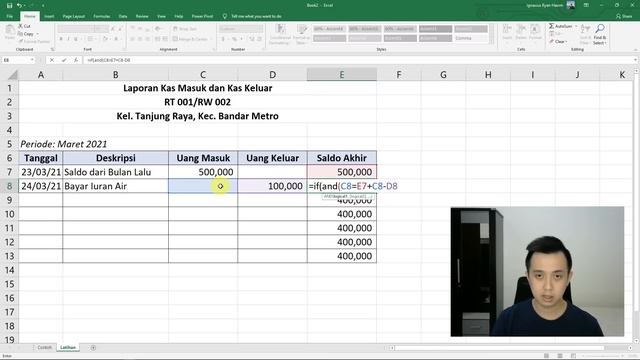The width and height of the screenshot is (640, 360).
Task: Click the Cut scissors icon
Action: [x=20, y=26]
